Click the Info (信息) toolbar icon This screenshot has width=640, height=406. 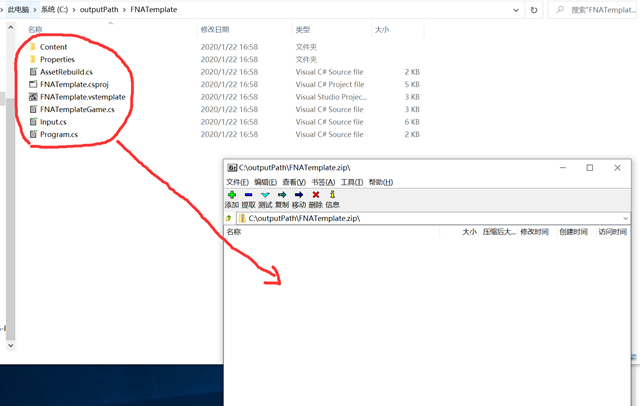332,195
